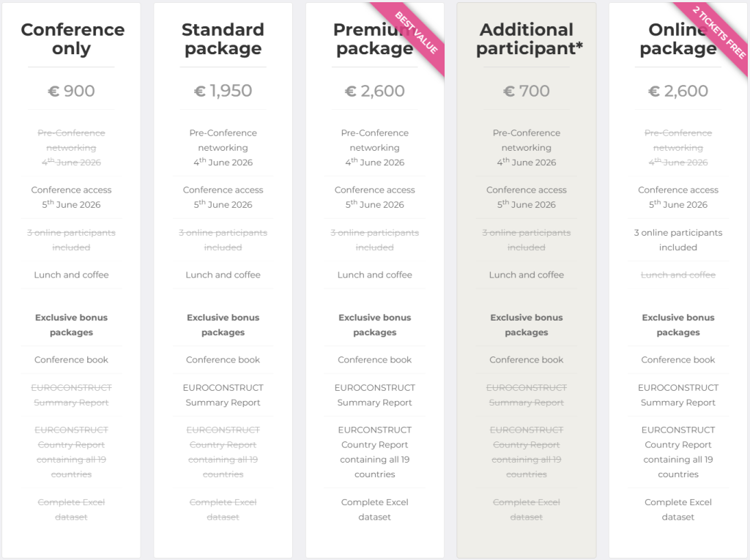Image resolution: width=750 pixels, height=560 pixels.
Task: Select the € 1,950 price
Action: (223, 92)
